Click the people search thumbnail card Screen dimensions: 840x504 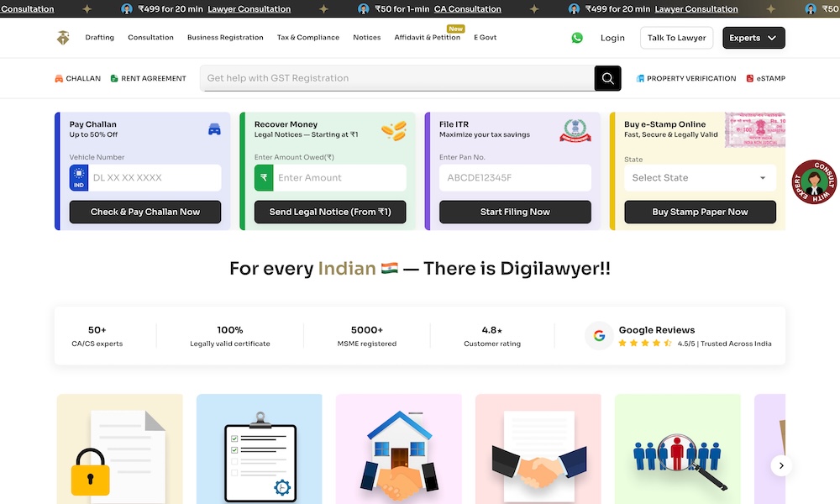(x=678, y=449)
